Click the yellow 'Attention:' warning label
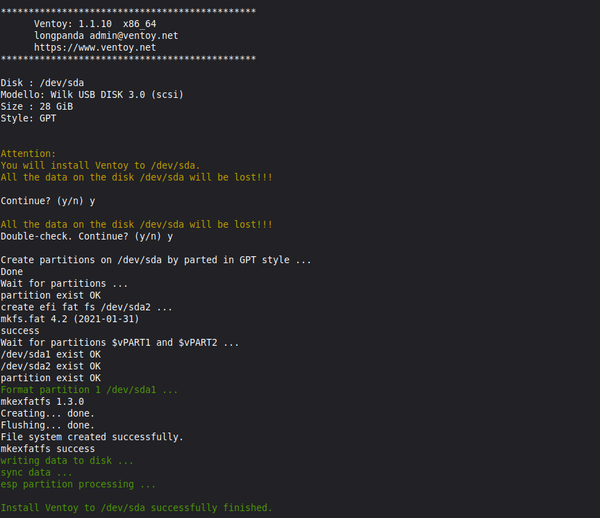Viewport: 600px width, 518px height. pos(28,153)
